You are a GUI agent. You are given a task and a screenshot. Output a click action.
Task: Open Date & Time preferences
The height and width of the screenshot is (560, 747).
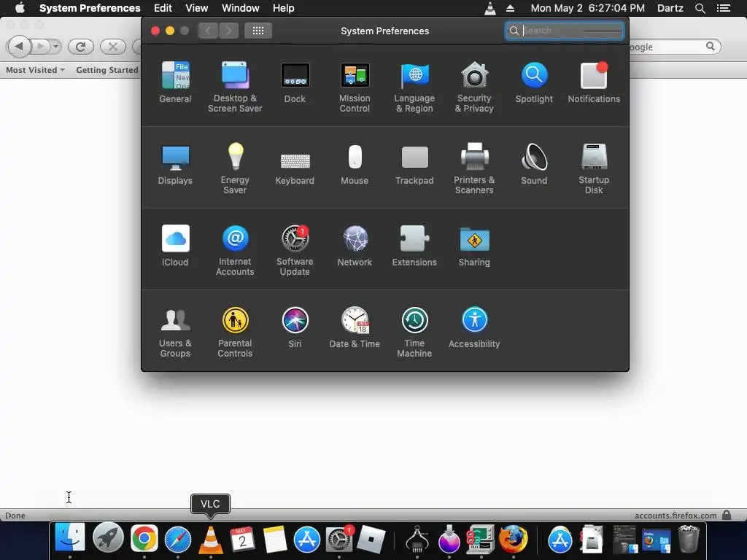[x=355, y=327]
